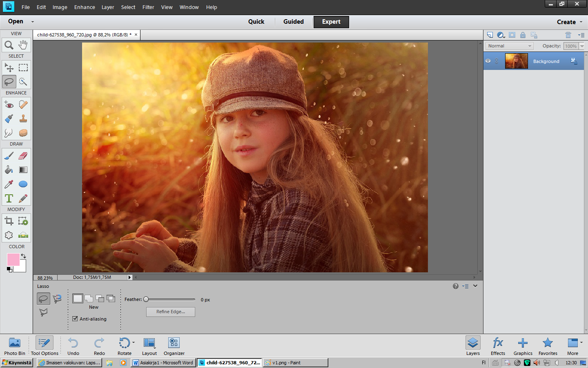588x368 pixels.
Task: Select the Hand tool
Action: pos(23,45)
